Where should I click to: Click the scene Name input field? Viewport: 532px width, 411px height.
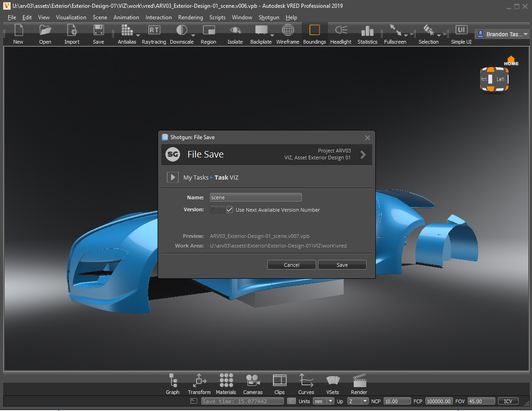[255, 197]
